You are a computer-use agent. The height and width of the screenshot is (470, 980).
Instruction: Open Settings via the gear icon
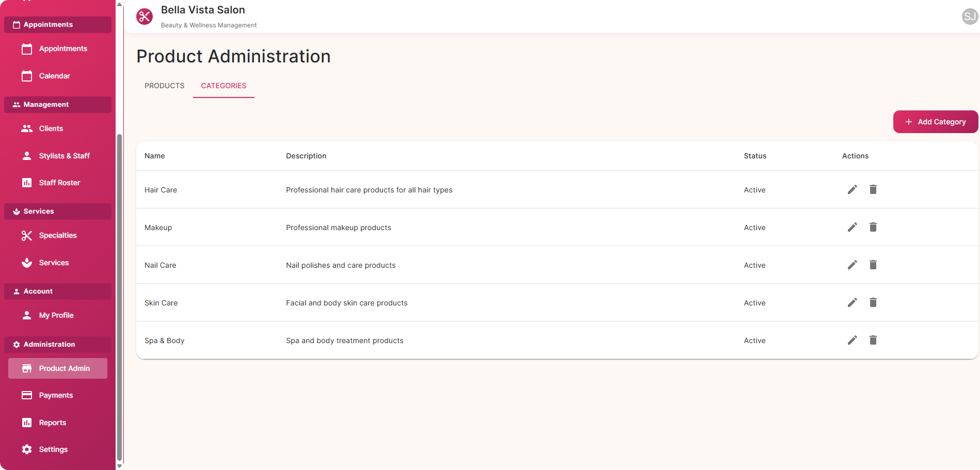(27, 449)
